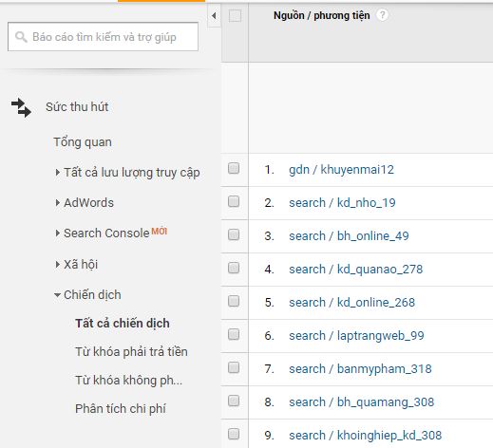
Task: Open help for Nguồn / phương tiện column
Action: [x=382, y=15]
